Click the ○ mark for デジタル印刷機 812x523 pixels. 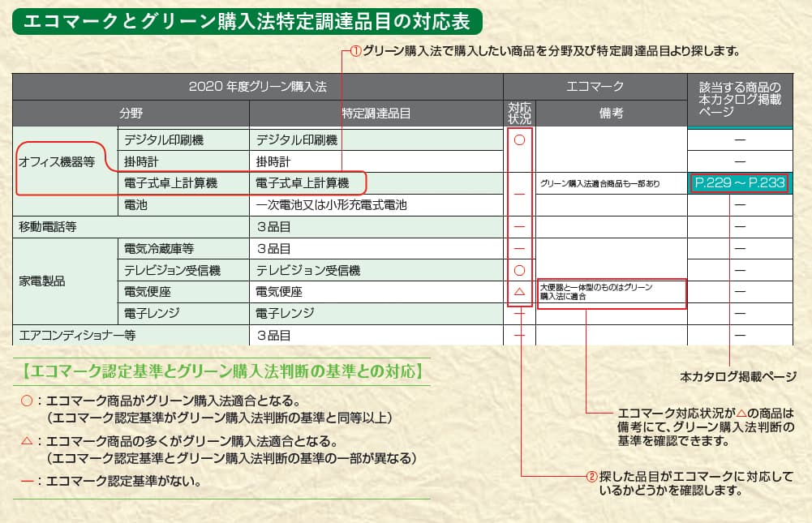[520, 139]
